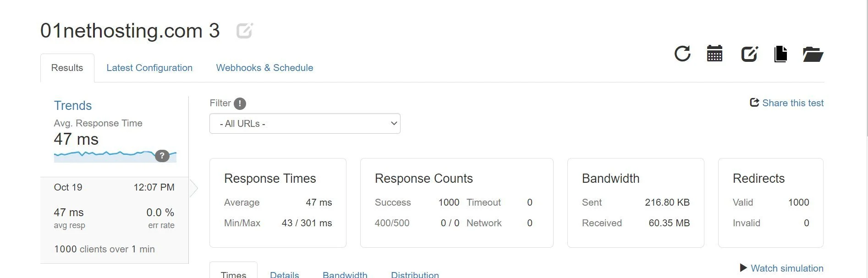This screenshot has height=278, width=868.
Task: Select the Oct 19 12:07 PM test run
Action: (115, 220)
